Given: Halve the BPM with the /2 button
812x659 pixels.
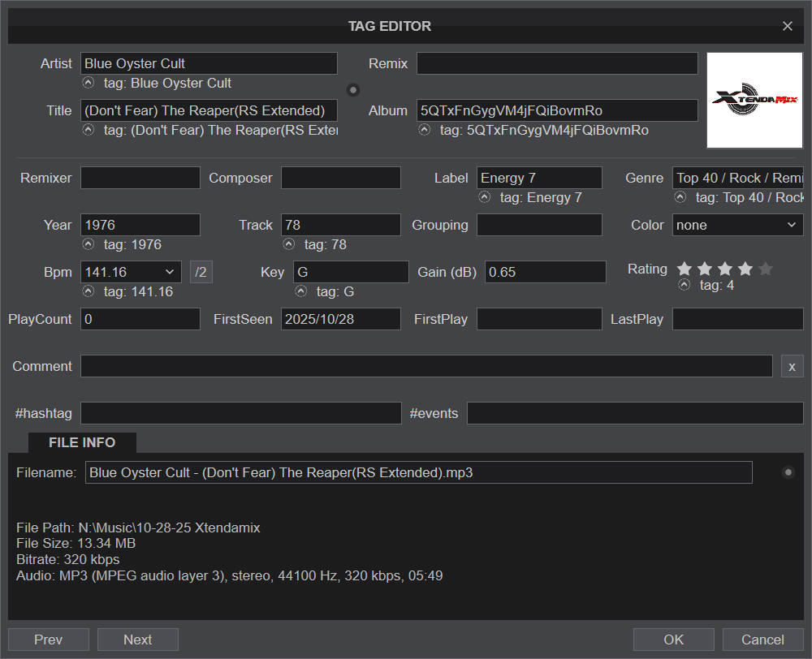Looking at the screenshot, I should pyautogui.click(x=201, y=272).
